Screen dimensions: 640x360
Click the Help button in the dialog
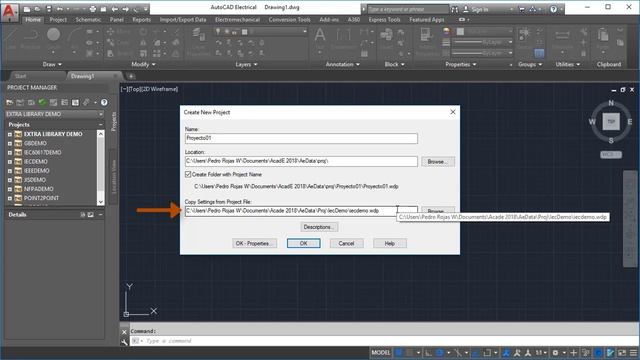point(390,243)
